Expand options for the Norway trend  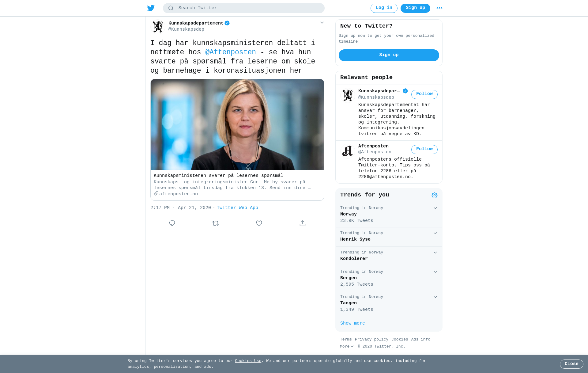[x=435, y=208]
